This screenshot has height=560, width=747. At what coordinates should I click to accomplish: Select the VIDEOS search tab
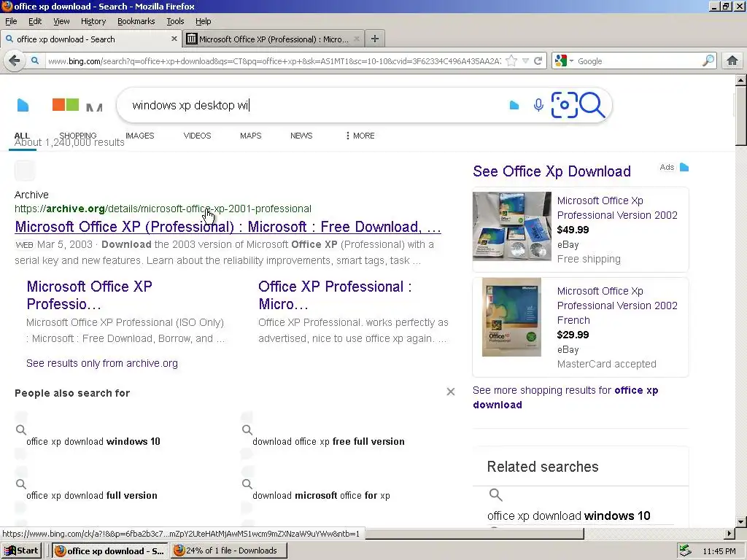(197, 136)
